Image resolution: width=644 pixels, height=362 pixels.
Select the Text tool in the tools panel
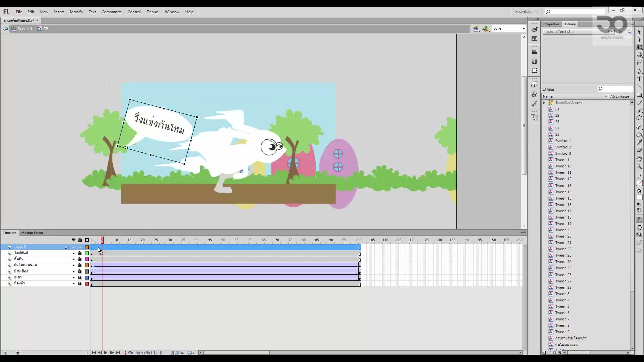(639, 79)
